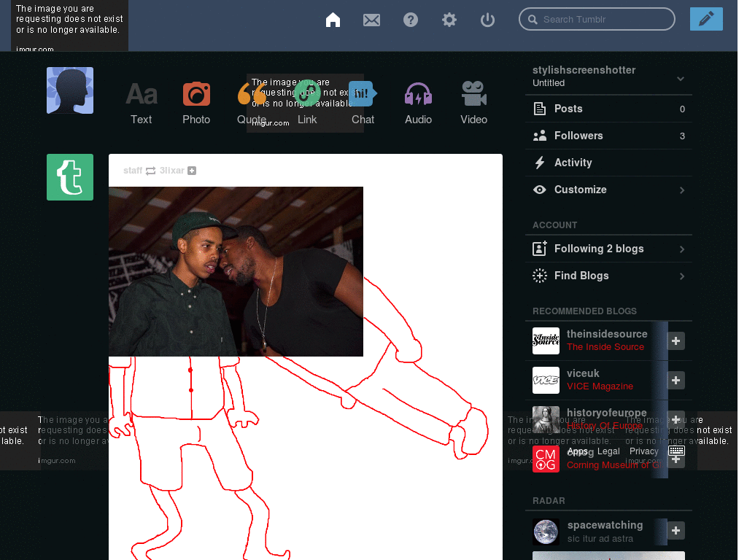Open the historyofeurope portrait avatar
This screenshot has height=560, width=747.
(546, 419)
